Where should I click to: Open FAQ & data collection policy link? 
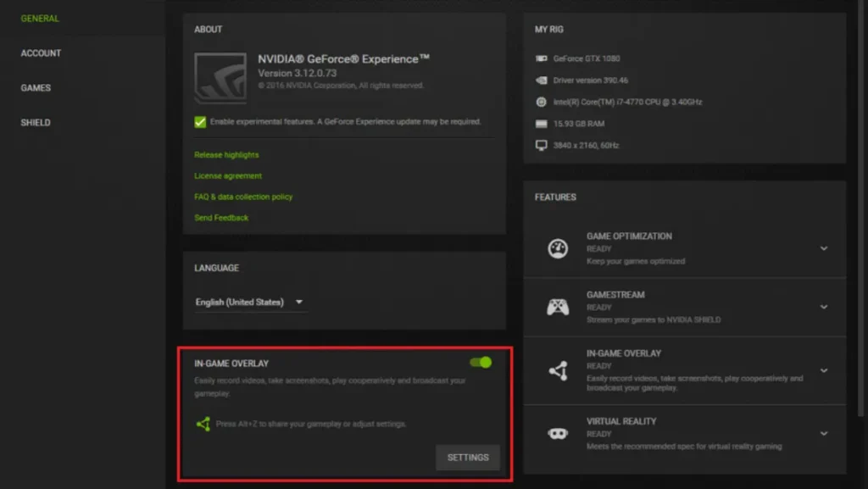click(243, 197)
